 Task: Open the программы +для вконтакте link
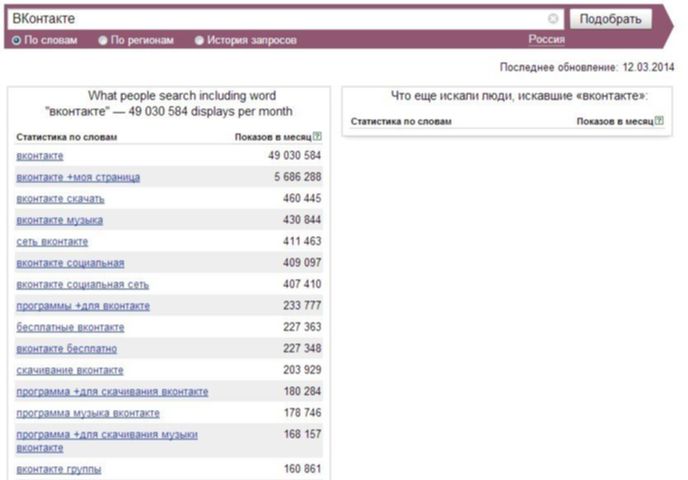[83, 306]
